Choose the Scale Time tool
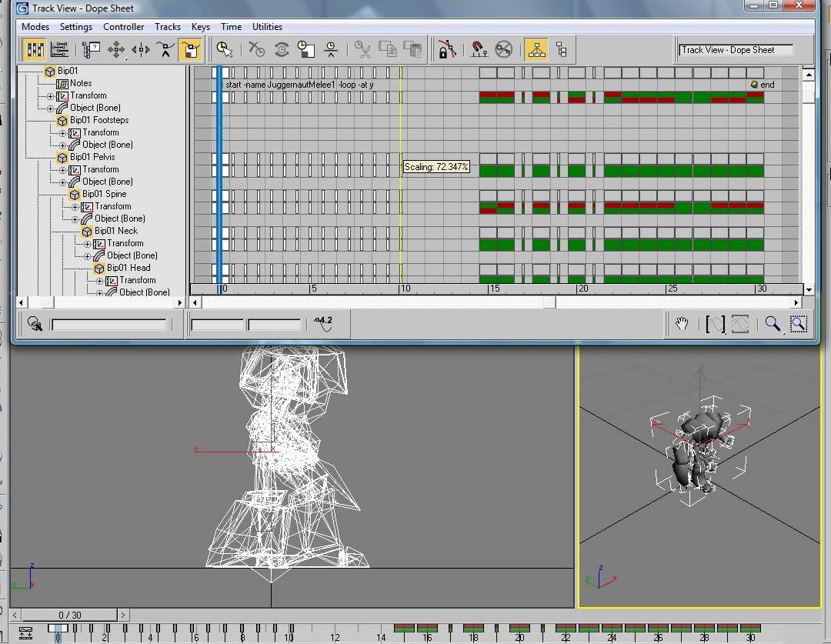 pos(305,50)
